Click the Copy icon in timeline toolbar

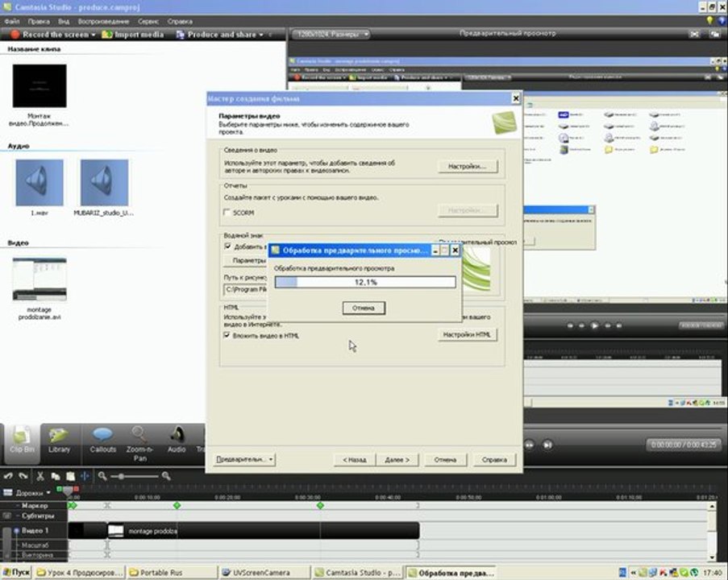56,476
